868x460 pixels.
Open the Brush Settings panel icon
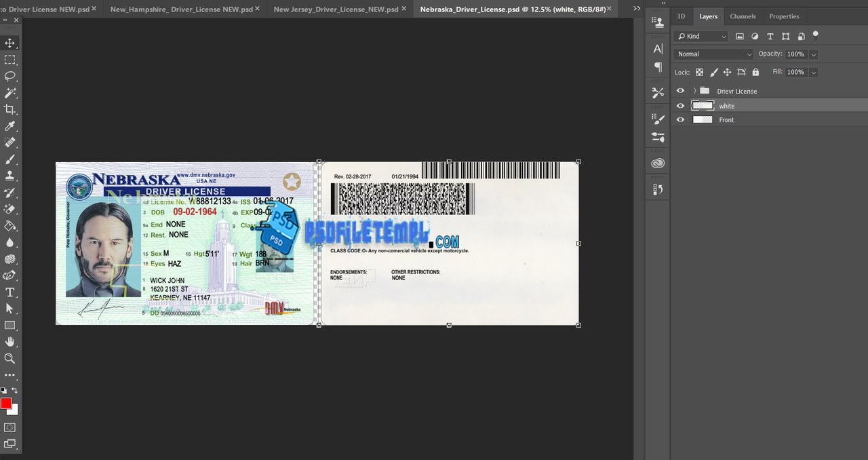pyautogui.click(x=658, y=119)
